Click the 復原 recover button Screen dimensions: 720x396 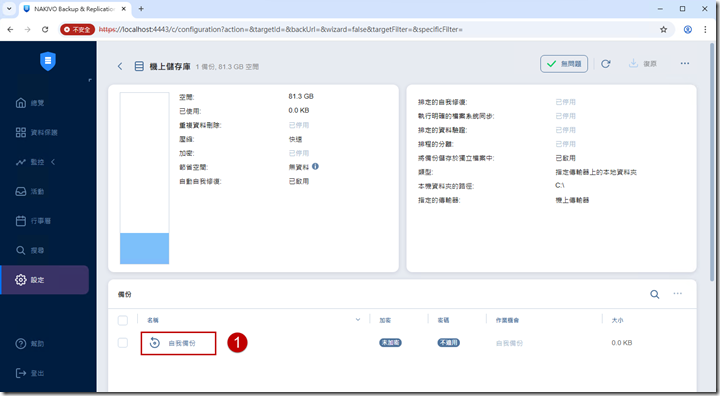[643, 63]
